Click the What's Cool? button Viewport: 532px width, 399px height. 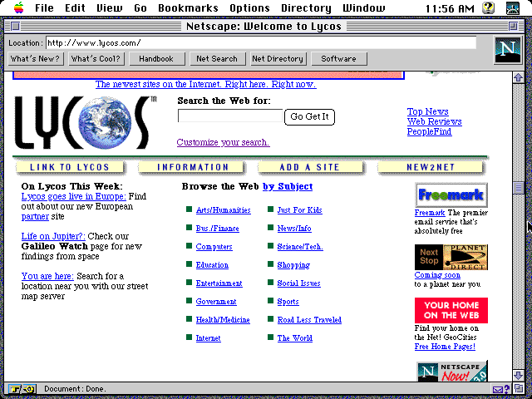pyautogui.click(x=96, y=59)
